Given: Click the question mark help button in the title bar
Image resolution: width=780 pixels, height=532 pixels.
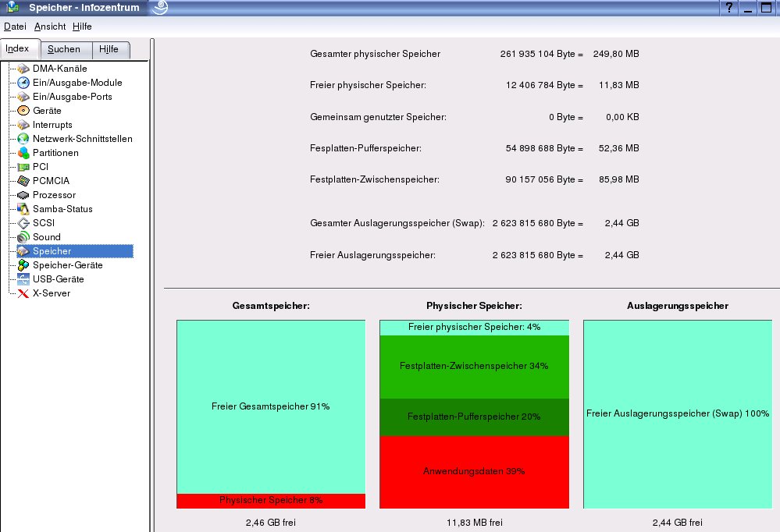Looking at the screenshot, I should (x=729, y=8).
